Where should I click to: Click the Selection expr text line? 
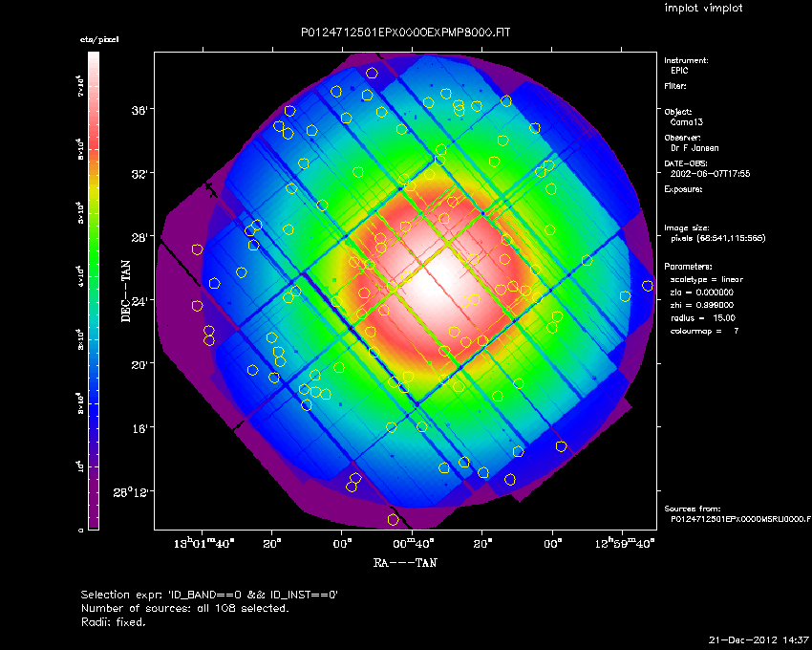(x=209, y=595)
